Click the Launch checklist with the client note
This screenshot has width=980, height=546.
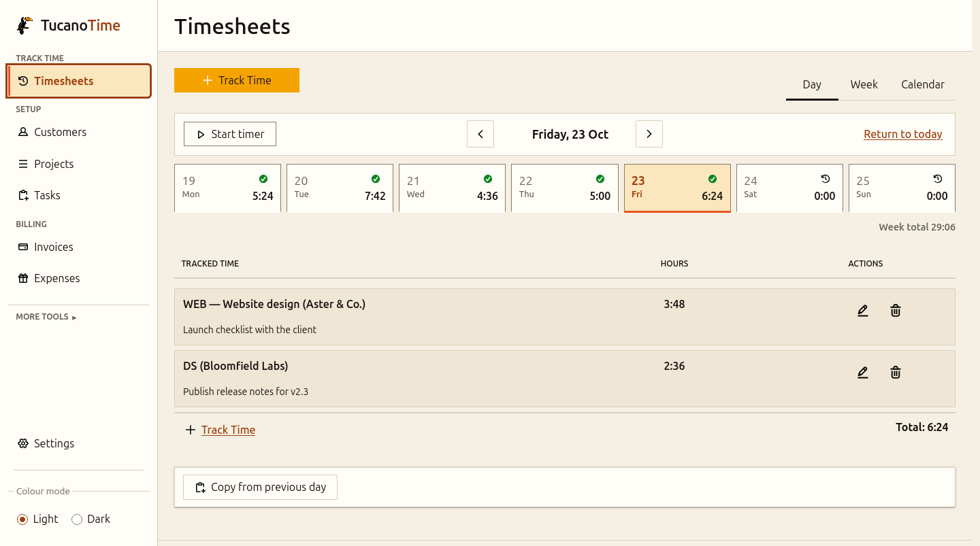tap(250, 330)
